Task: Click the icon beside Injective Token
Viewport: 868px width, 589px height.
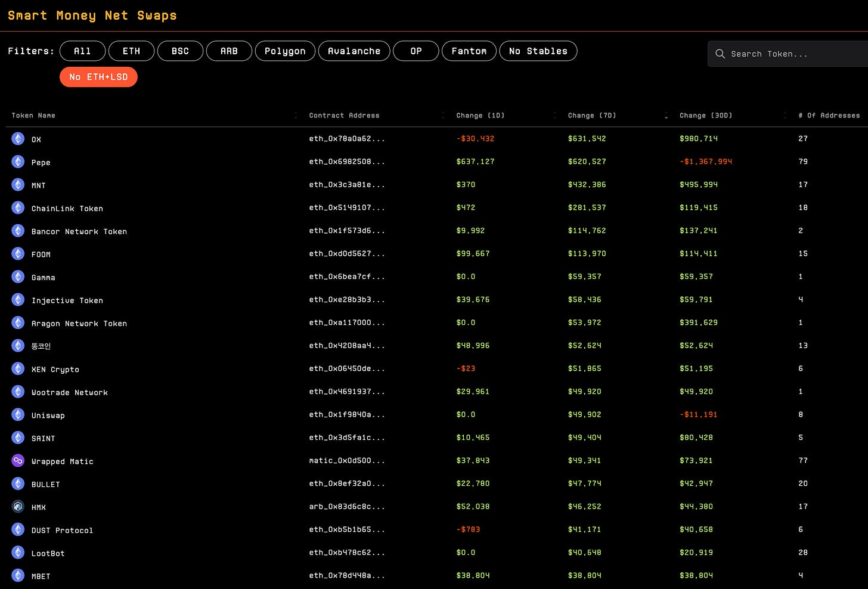Action: (x=18, y=300)
